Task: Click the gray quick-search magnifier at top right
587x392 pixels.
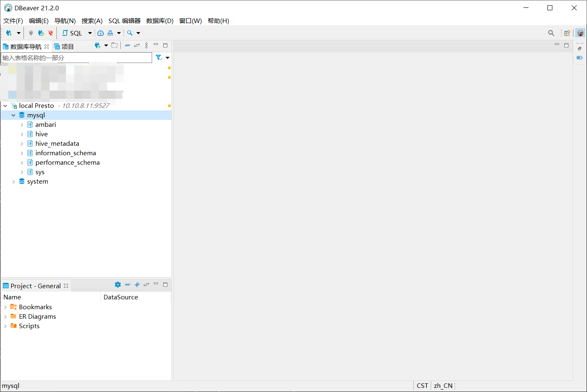Action: click(551, 33)
